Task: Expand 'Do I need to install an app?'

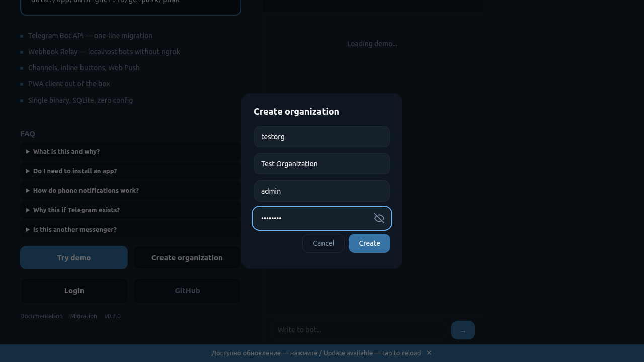Action: tap(75, 171)
